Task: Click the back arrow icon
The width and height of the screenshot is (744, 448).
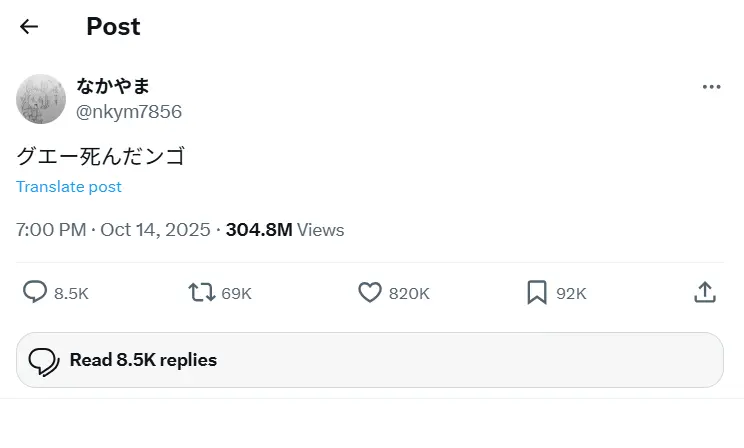Action: (29, 27)
